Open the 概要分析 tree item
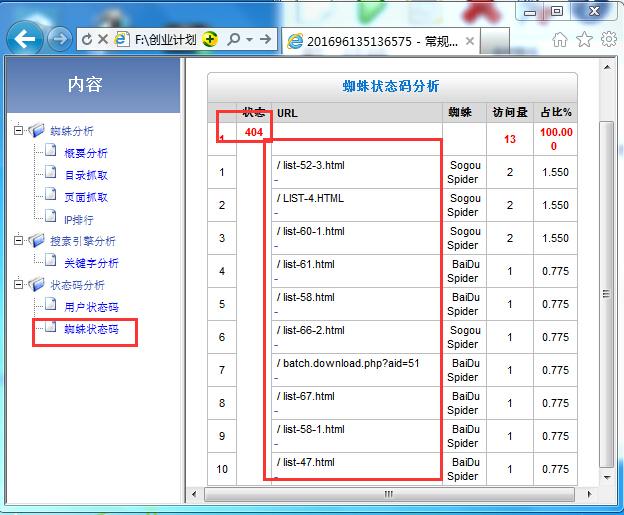Image resolution: width=624 pixels, height=515 pixels. point(86,153)
